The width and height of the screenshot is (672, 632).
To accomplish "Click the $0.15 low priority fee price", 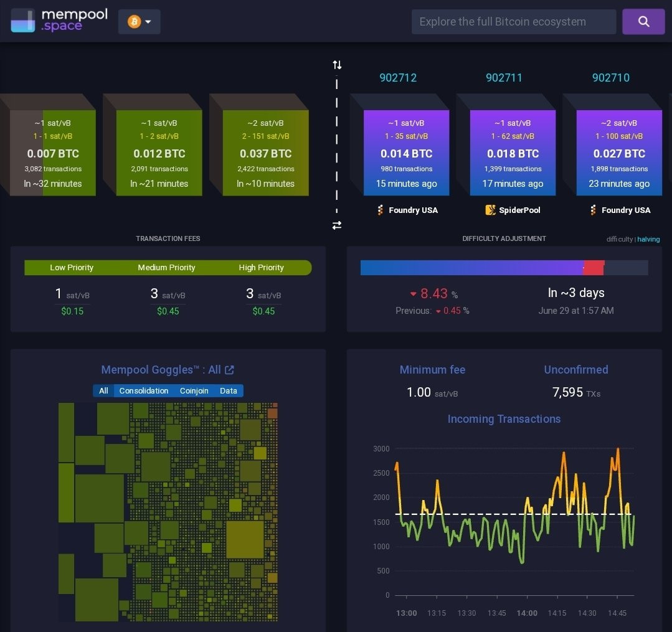I will click(x=72, y=311).
